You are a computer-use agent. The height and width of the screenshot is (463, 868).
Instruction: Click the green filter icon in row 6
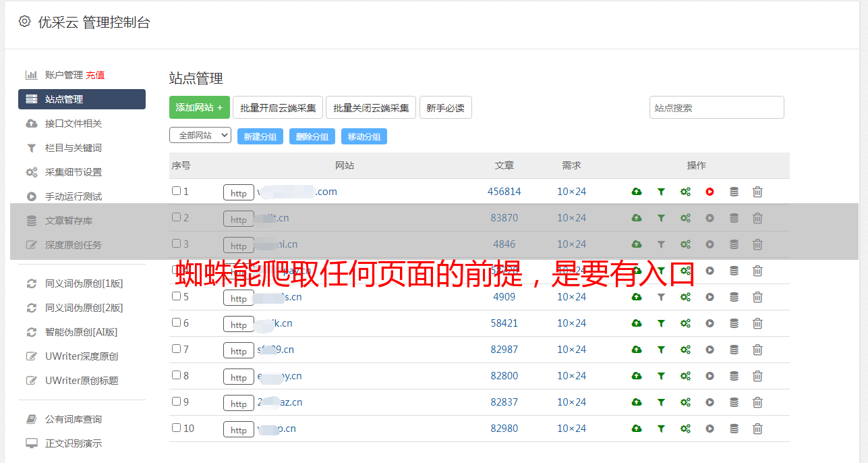click(x=661, y=323)
